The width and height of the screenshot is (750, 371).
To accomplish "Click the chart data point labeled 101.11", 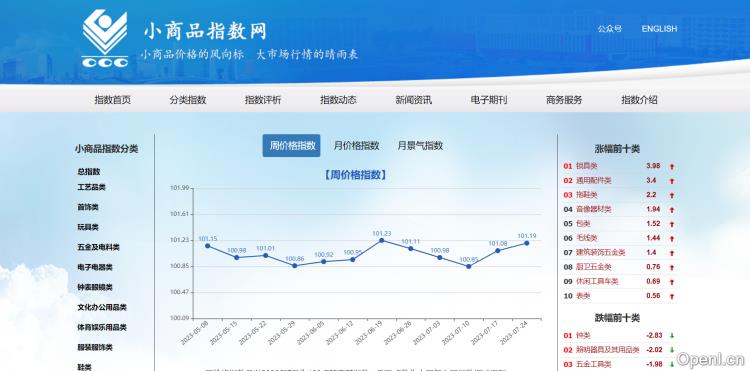I will coord(410,249).
